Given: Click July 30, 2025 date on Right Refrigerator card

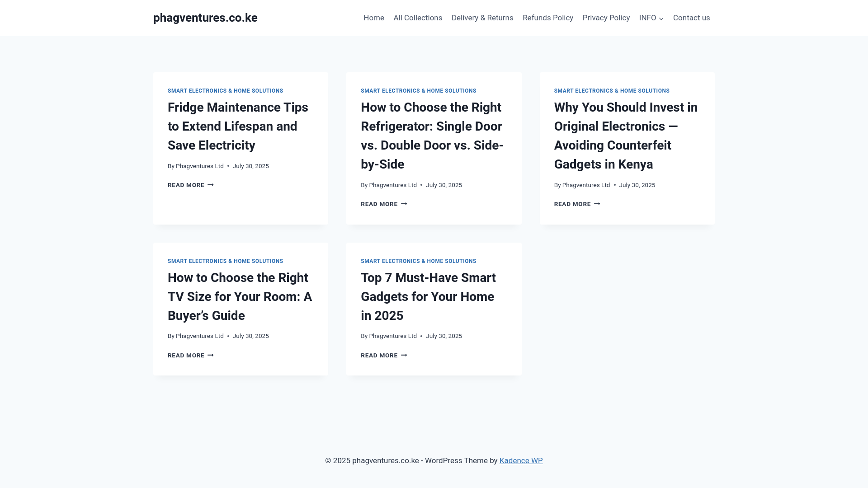Looking at the screenshot, I should coord(444,185).
